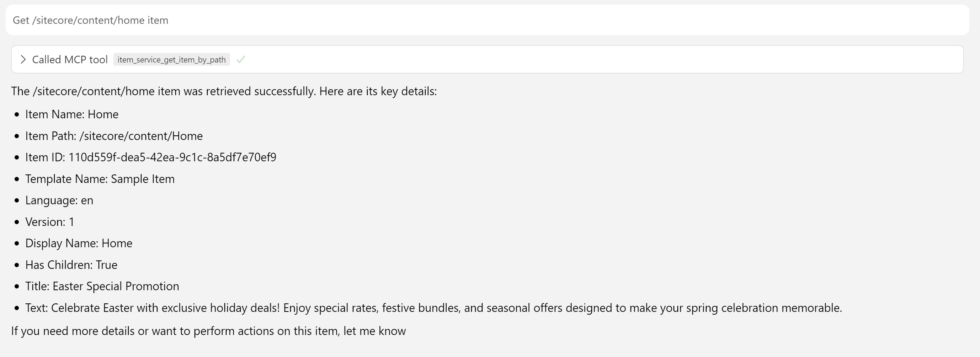Click the "If you need more details" closing sentence
Viewport: 980px width, 357px height.
pyautogui.click(x=208, y=331)
